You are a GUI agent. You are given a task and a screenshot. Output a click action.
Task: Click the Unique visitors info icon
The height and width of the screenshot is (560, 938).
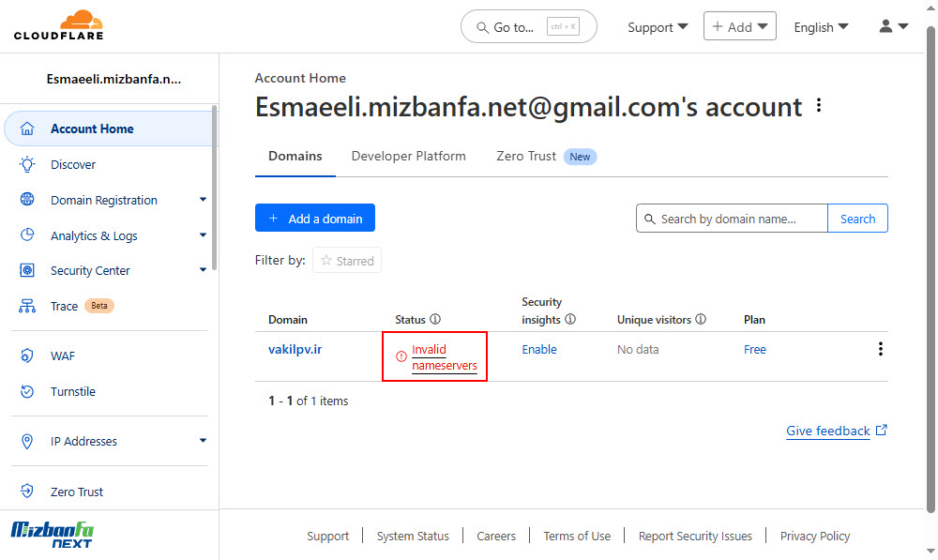(701, 320)
